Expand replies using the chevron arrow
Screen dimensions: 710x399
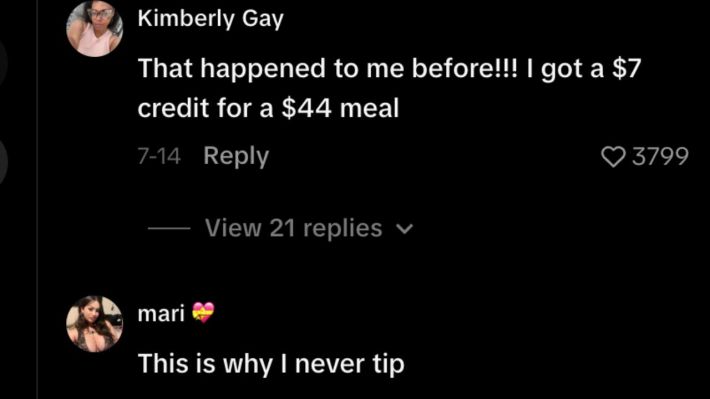[x=404, y=229]
